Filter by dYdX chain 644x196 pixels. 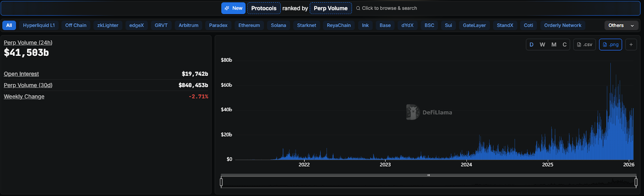coord(407,25)
